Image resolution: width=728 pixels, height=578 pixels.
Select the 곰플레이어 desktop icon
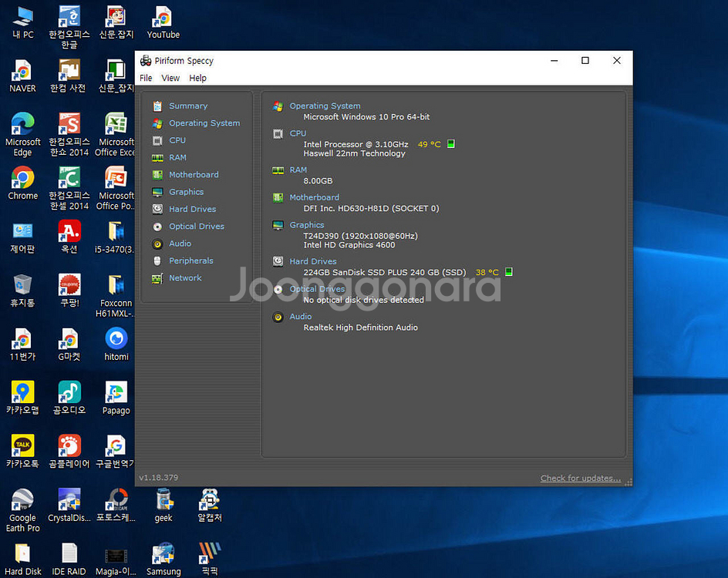coord(69,452)
